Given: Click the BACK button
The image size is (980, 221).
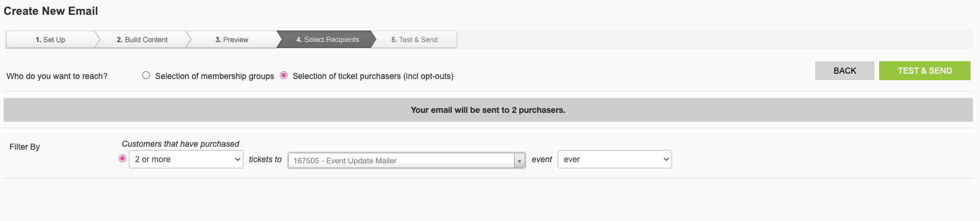Looking at the screenshot, I should [845, 71].
